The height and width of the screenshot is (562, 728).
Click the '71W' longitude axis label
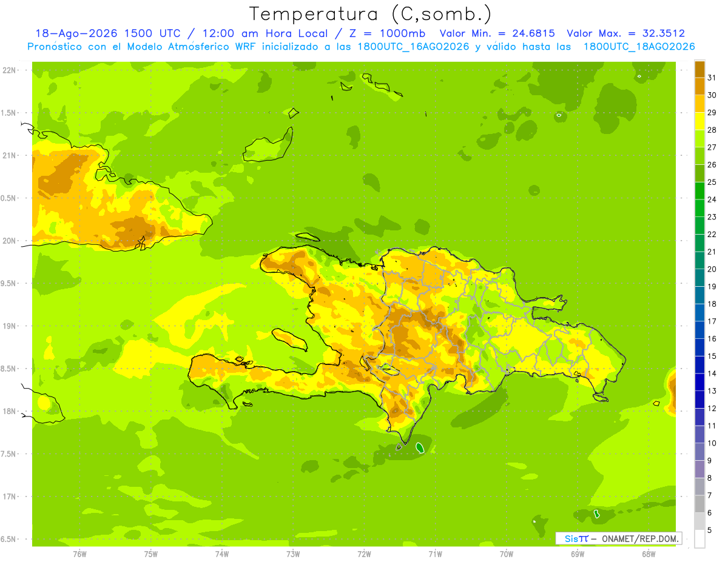click(x=435, y=554)
